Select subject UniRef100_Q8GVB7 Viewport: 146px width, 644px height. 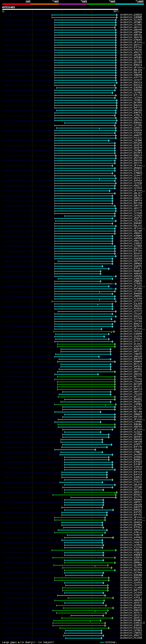pos(131,55)
